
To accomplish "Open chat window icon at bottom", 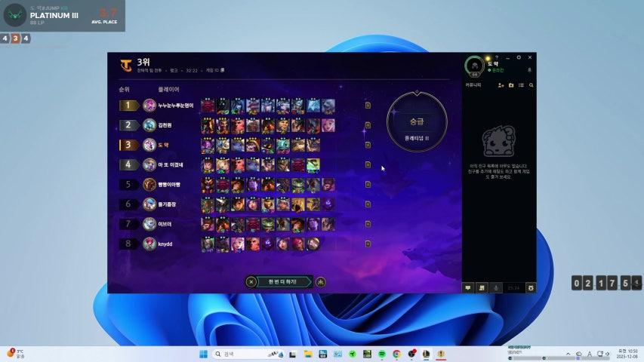I will (x=468, y=287).
